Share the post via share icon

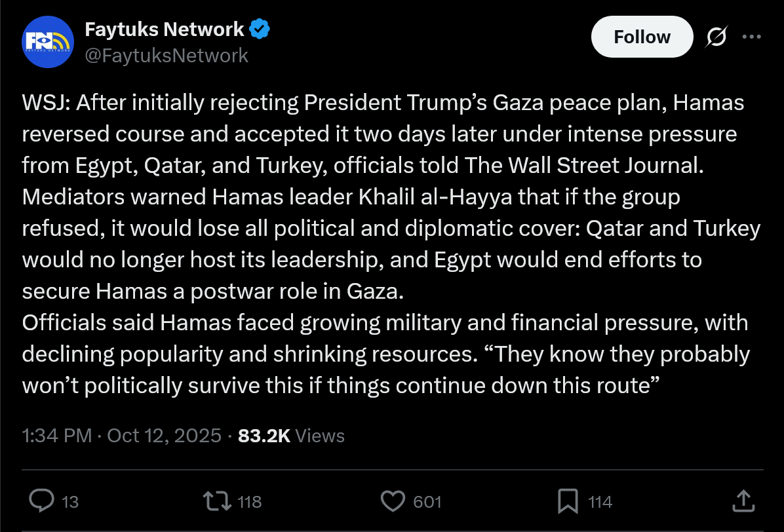pos(741,502)
